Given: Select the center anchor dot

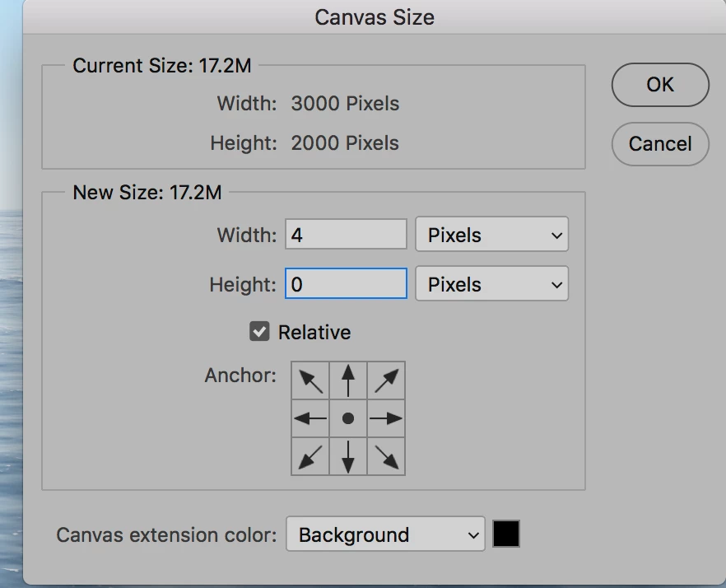Looking at the screenshot, I should tap(348, 418).
